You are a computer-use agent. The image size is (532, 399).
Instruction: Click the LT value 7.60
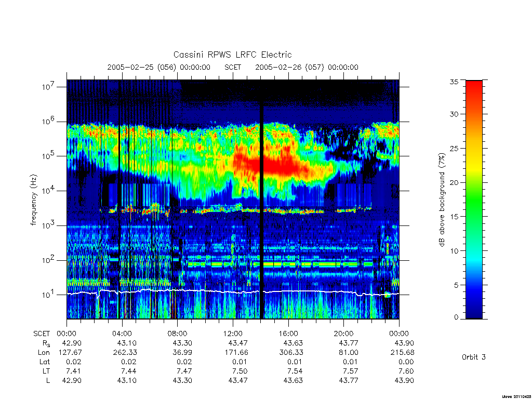(406, 371)
